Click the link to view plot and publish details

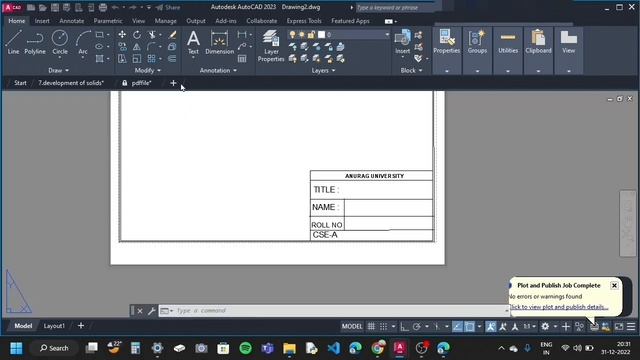pos(558,307)
